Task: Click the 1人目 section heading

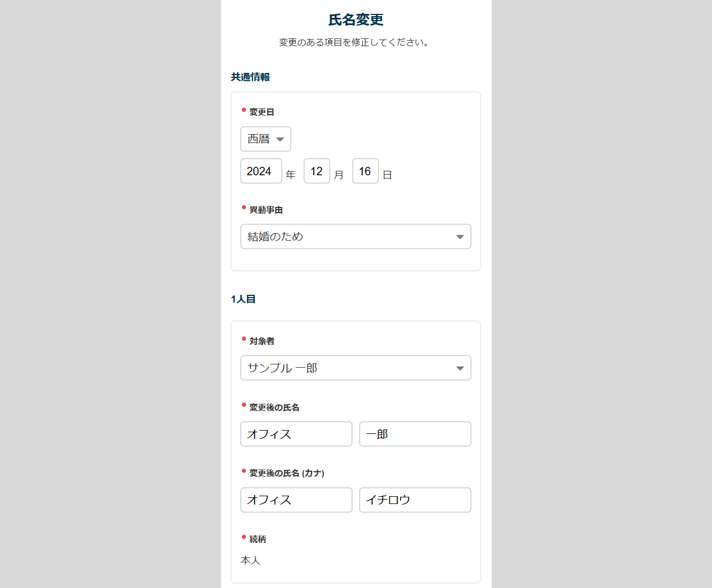Action: click(x=243, y=299)
